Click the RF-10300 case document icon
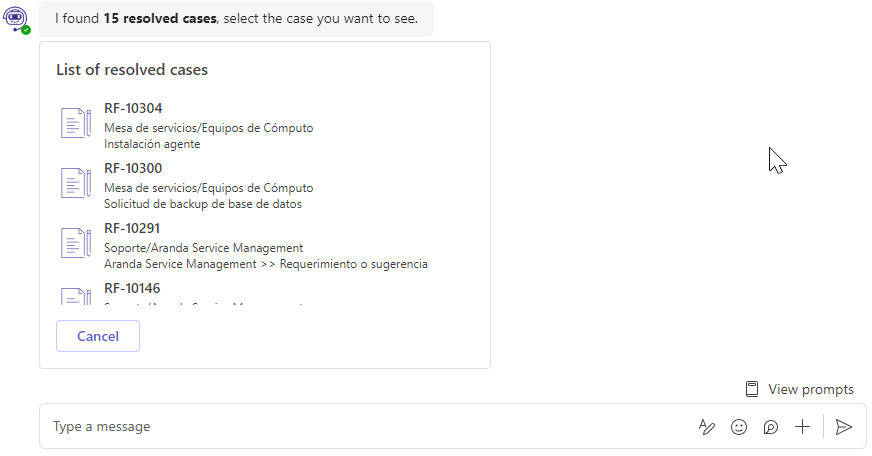The image size is (872, 456). click(76, 183)
